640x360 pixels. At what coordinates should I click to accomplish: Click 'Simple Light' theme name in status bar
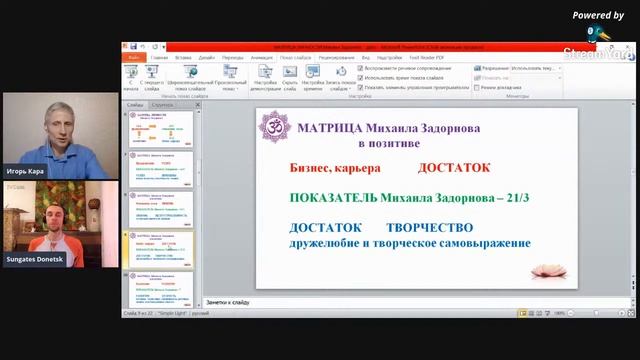pos(172,313)
